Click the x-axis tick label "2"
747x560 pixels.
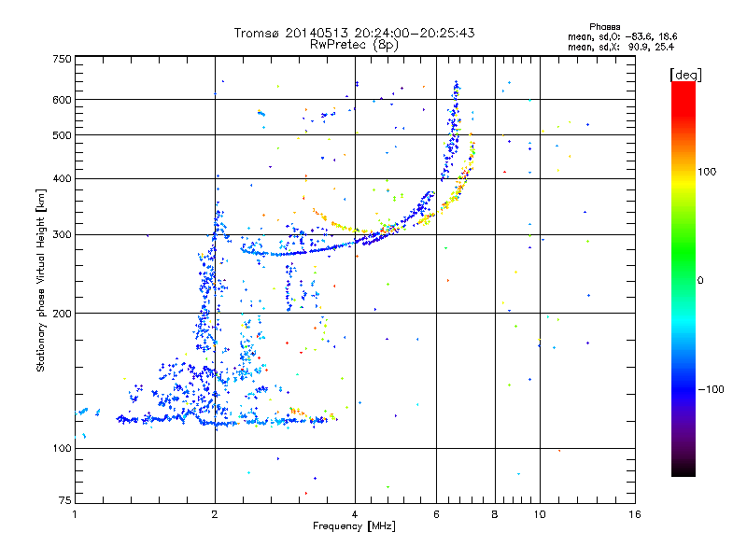pyautogui.click(x=215, y=514)
